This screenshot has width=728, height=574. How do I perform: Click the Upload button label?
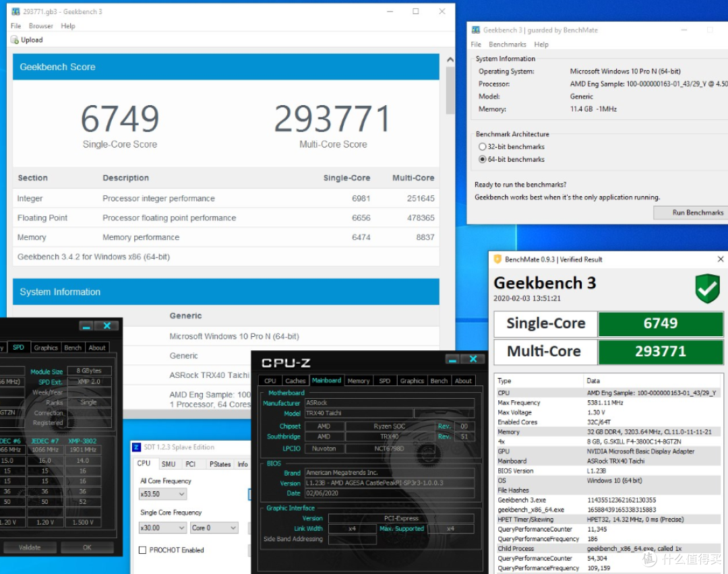(32, 40)
